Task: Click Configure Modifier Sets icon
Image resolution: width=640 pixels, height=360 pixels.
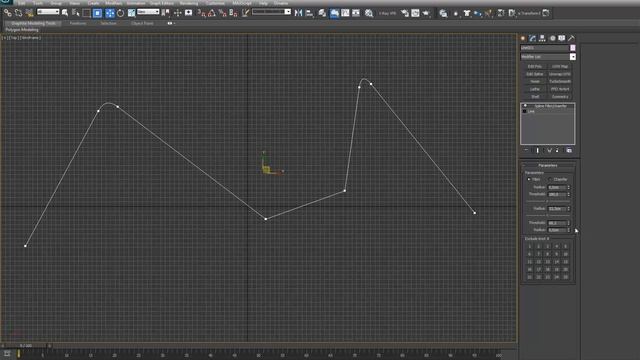Action: pos(569,150)
